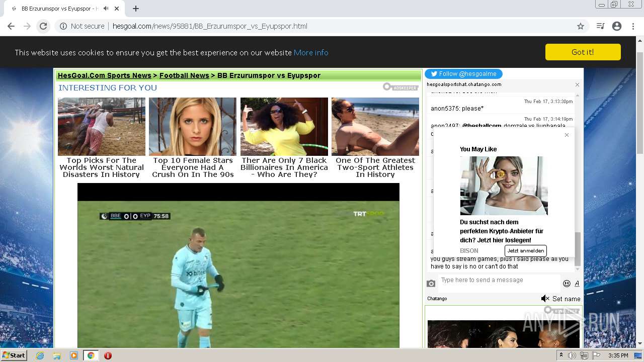Close the You May Like ad popup

(567, 135)
